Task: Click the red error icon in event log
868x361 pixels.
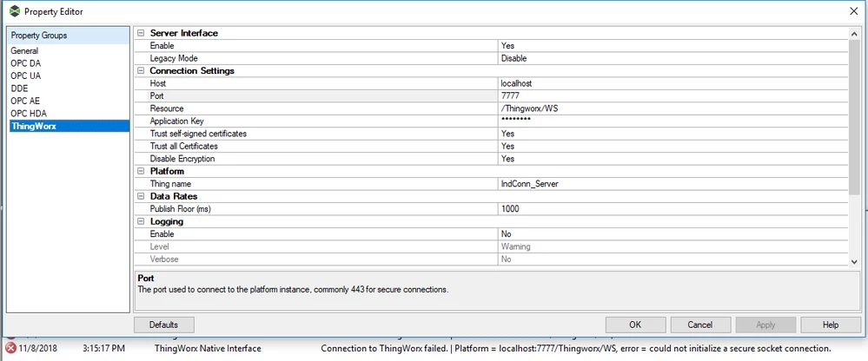Action: pyautogui.click(x=10, y=348)
